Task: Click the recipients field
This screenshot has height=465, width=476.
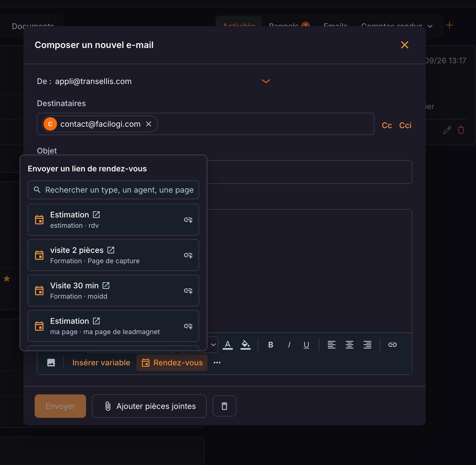Action: (205, 124)
